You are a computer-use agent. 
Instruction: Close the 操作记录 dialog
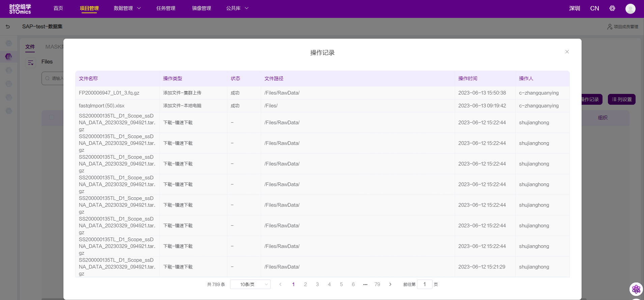[567, 52]
